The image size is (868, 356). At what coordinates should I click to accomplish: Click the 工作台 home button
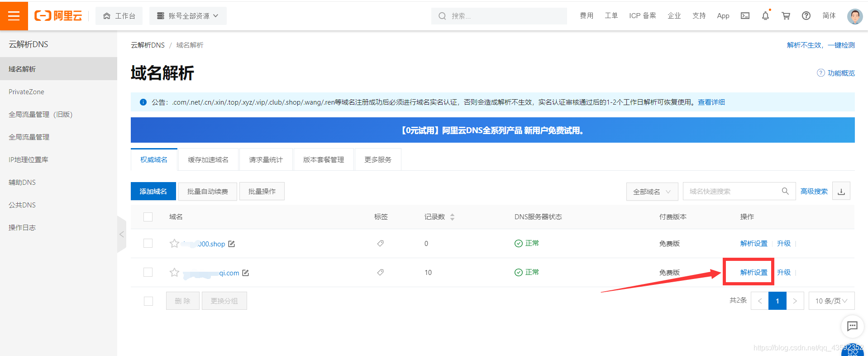click(119, 16)
